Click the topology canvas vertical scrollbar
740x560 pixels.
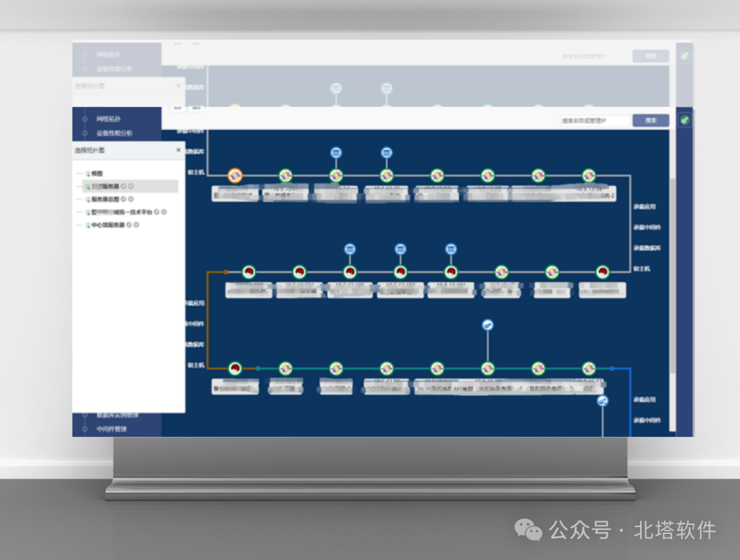coord(673,281)
